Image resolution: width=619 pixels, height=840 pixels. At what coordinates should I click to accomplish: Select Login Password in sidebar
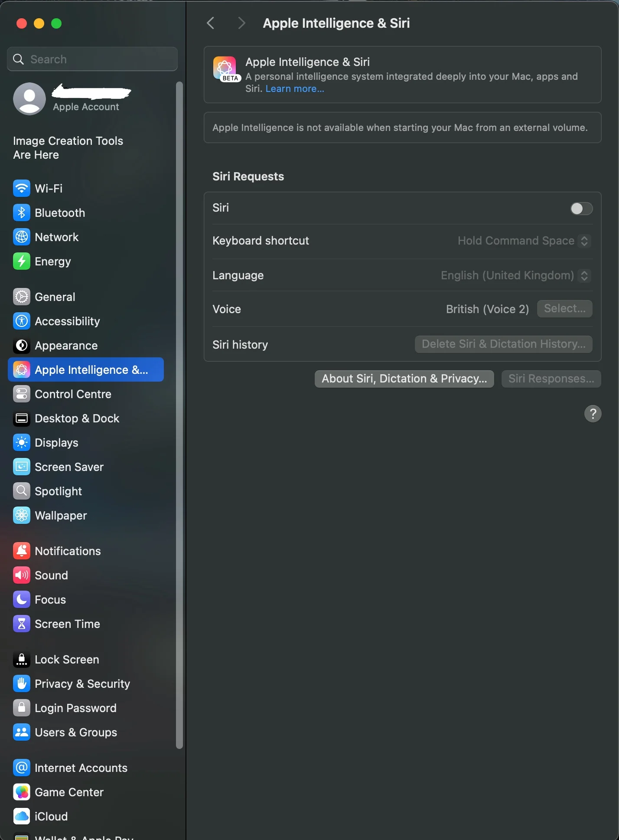(86, 708)
